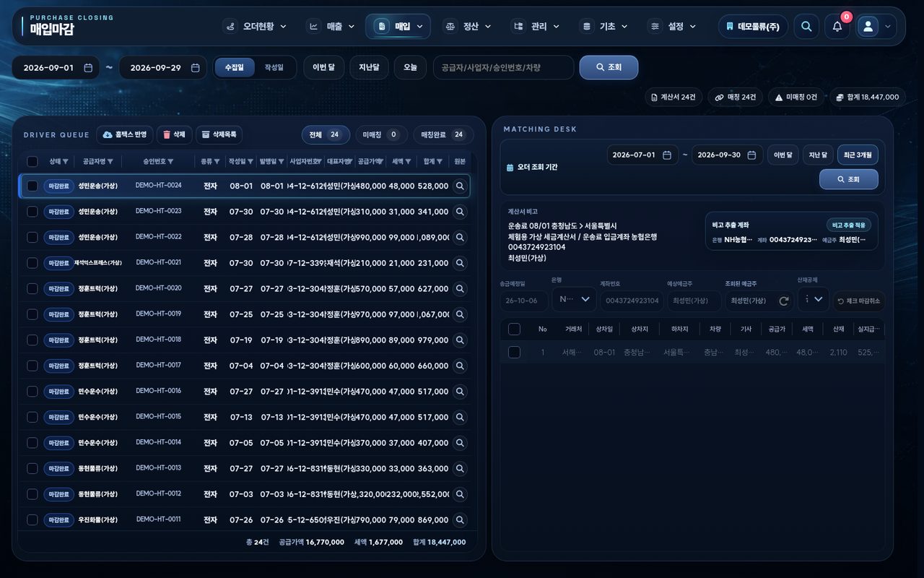Select all orders in matching desk table

tap(514, 329)
